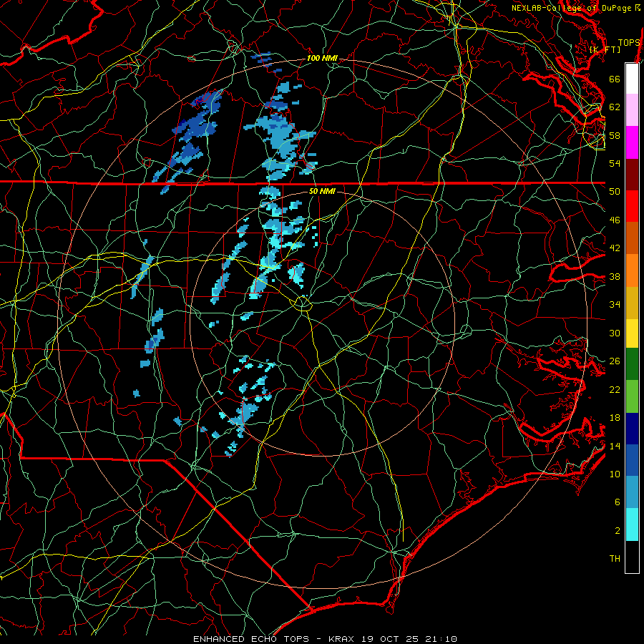Click the 6 legend value
Screen dimensions: 644x644
(618, 502)
